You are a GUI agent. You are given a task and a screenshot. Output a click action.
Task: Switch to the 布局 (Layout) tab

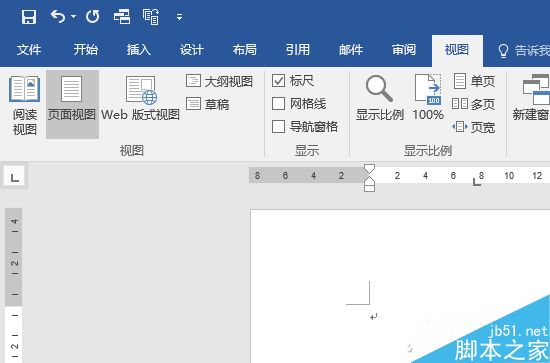pyautogui.click(x=244, y=50)
